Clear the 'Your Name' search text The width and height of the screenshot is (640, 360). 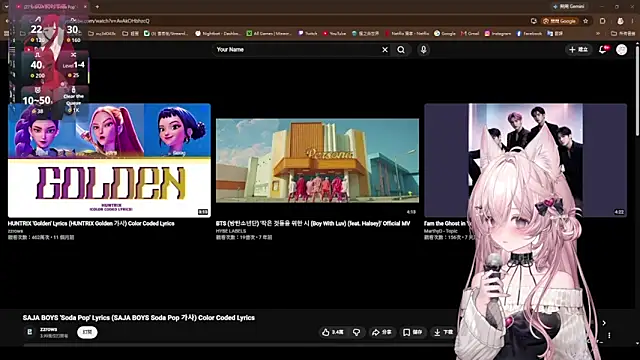[x=385, y=50]
